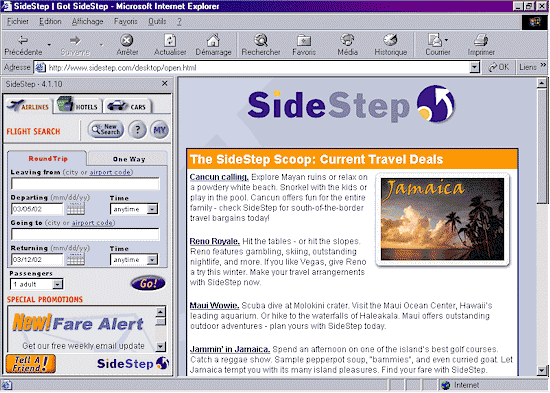
Task: Click the Actualiser refresh toolbar icon
Action: pos(170,45)
